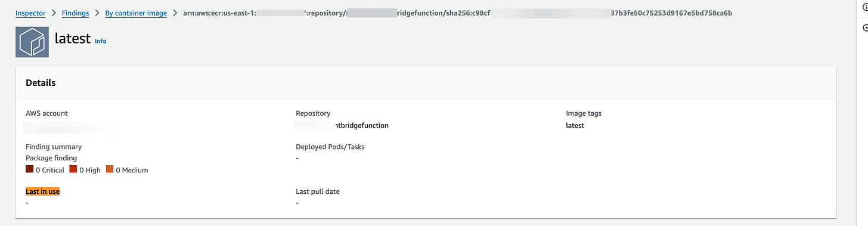Click the repository name value
868x226 pixels.
click(342, 126)
